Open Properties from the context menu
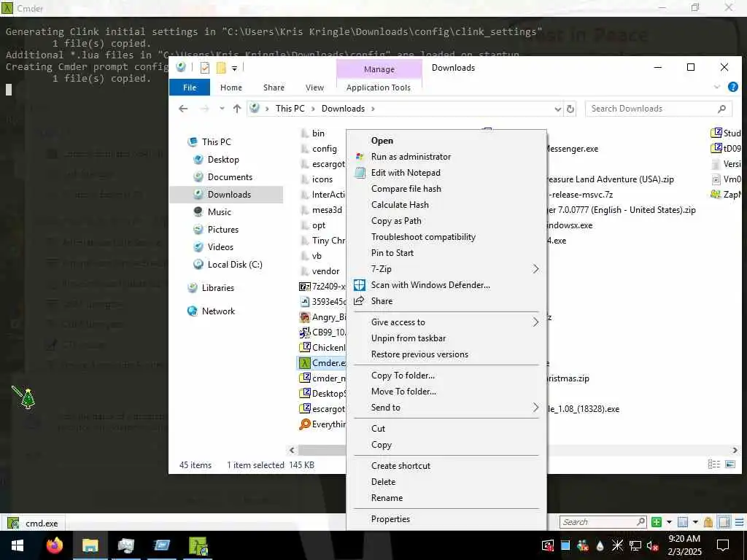The width and height of the screenshot is (747, 560). [390, 519]
